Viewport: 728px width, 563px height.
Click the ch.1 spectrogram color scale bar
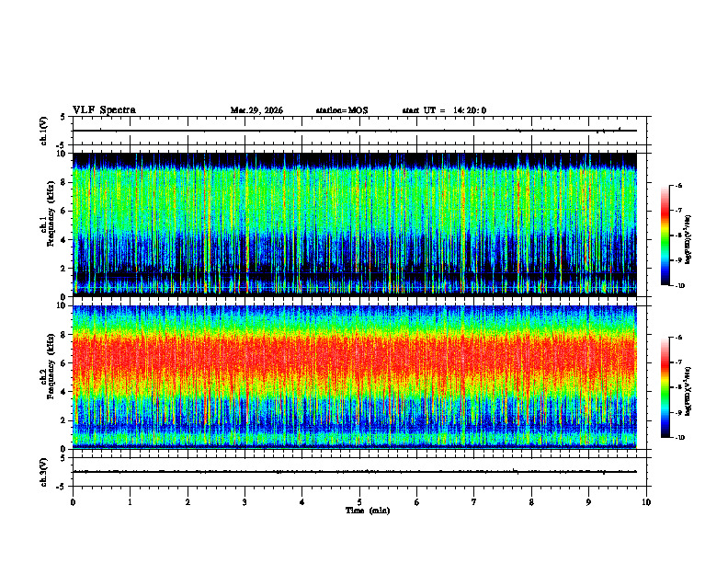[x=665, y=236]
